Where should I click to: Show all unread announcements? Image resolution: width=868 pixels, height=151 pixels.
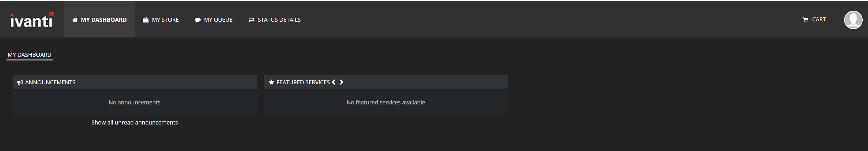coord(135,122)
